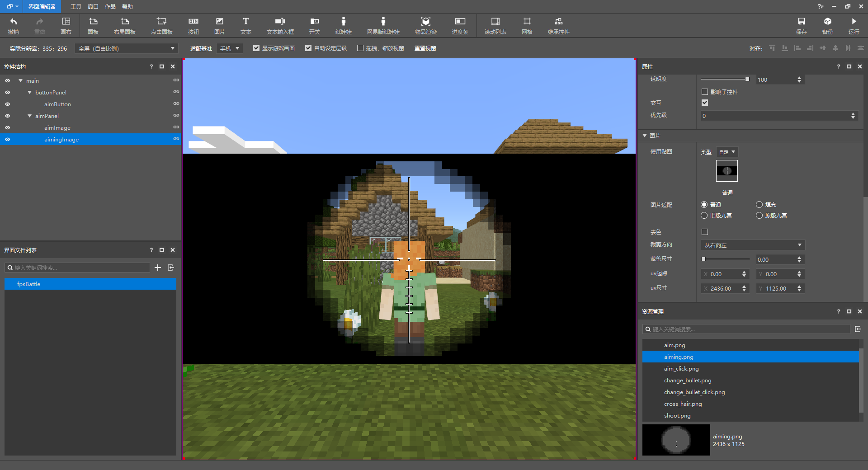This screenshot has height=470, width=868.
Task: Click import icon in 界面文件列表 panel
Action: [x=171, y=268]
